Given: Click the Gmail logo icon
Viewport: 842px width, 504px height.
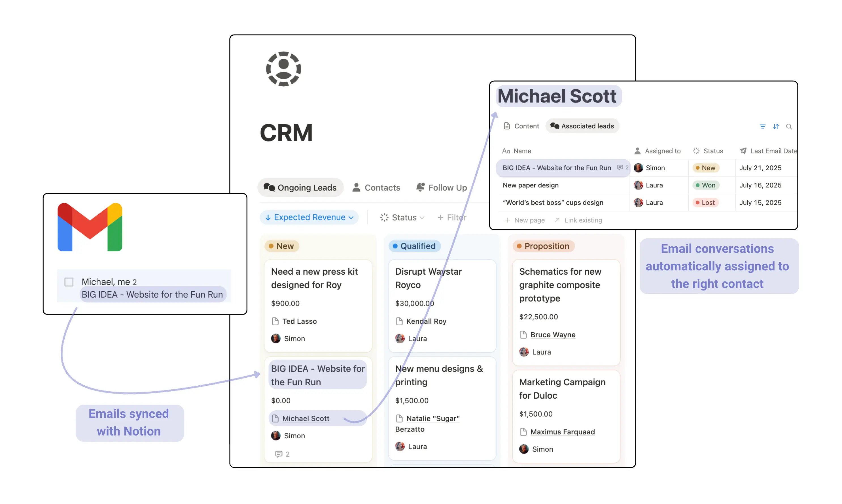Looking at the screenshot, I should [90, 227].
